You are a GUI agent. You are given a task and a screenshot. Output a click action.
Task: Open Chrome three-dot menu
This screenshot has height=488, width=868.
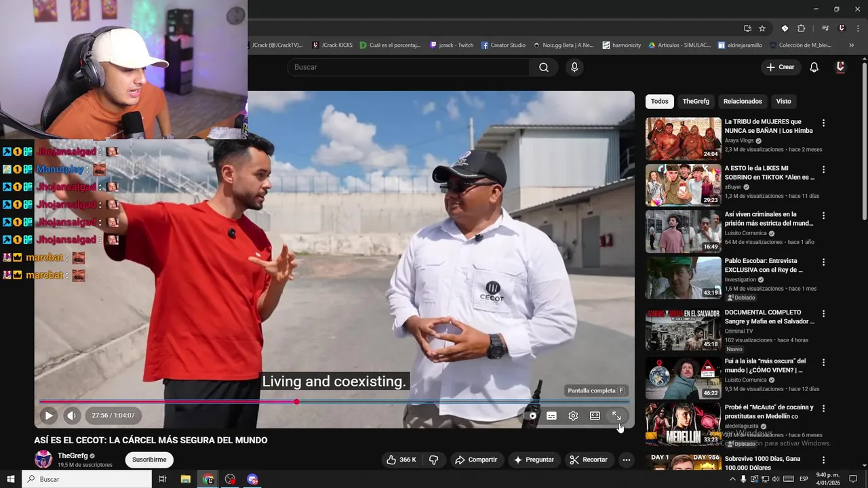(857, 28)
